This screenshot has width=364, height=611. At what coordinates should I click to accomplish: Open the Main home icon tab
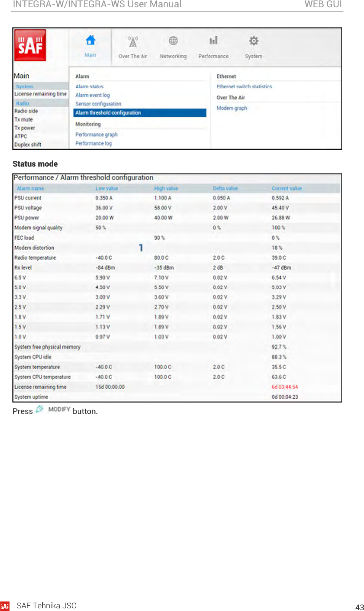coord(90,40)
